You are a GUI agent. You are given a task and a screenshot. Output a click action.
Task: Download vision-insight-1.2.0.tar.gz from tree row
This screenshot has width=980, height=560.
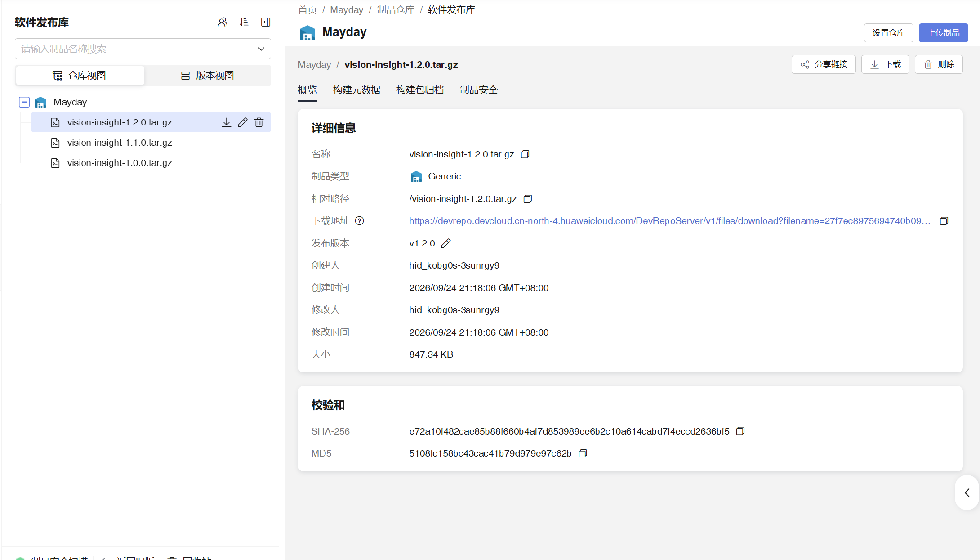coord(227,122)
